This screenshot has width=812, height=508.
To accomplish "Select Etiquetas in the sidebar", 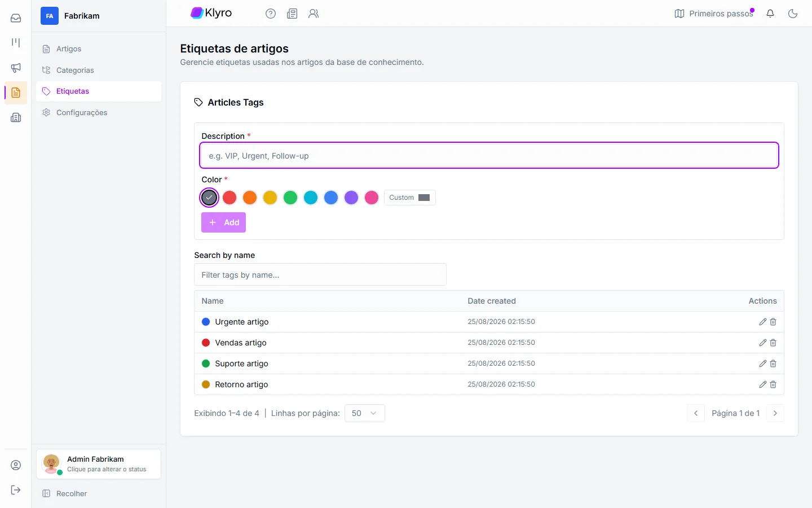I will click(99, 91).
